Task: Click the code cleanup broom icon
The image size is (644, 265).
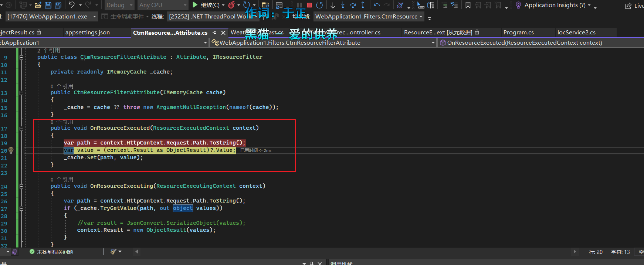Action: [x=113, y=252]
